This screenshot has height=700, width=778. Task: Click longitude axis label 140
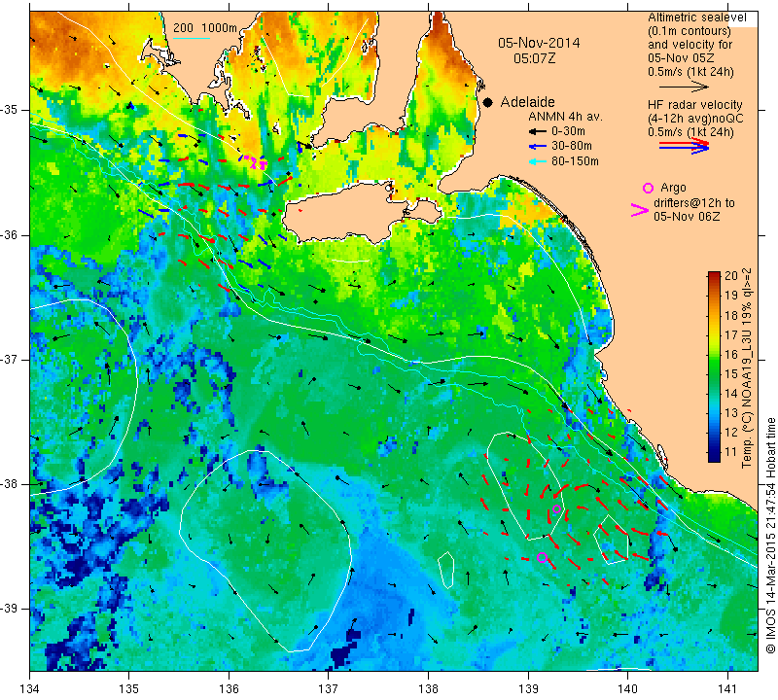click(627, 688)
